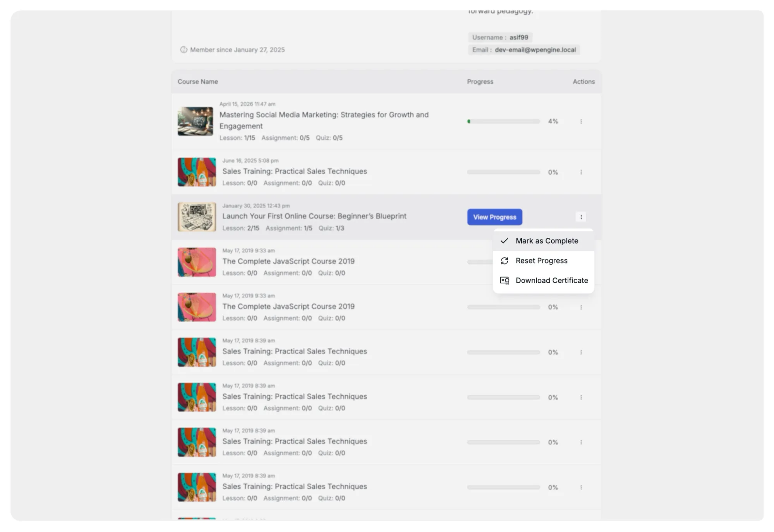Click the 4% progress bar
Viewport: 774px width, 532px height.
click(503, 121)
